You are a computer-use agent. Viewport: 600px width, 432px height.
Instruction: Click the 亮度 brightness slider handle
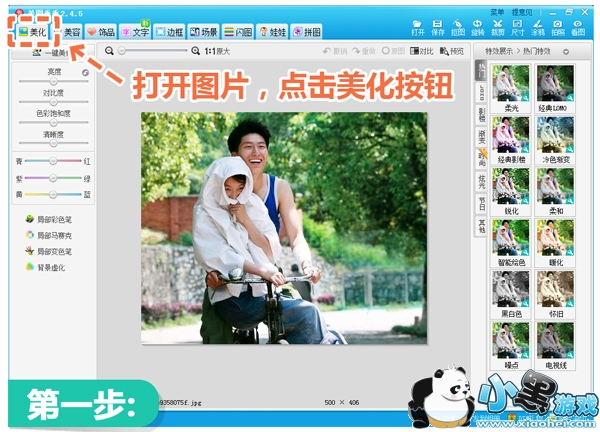(x=53, y=81)
